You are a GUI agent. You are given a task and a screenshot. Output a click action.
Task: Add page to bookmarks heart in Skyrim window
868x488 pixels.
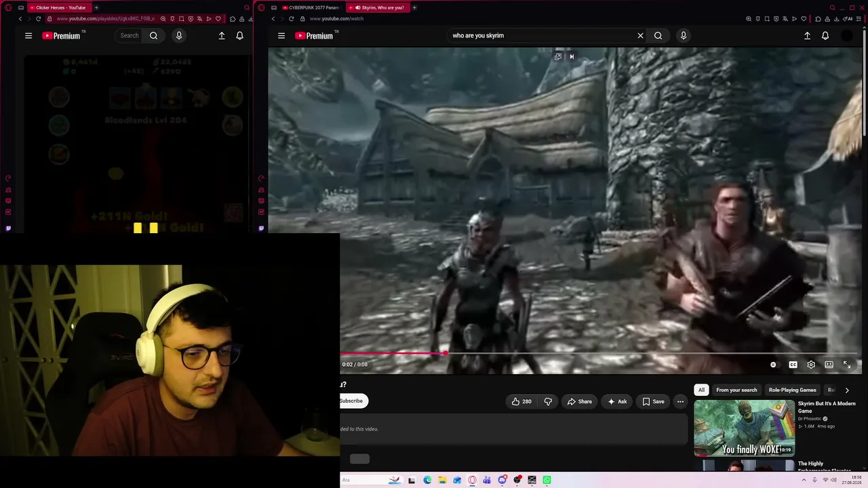804,19
